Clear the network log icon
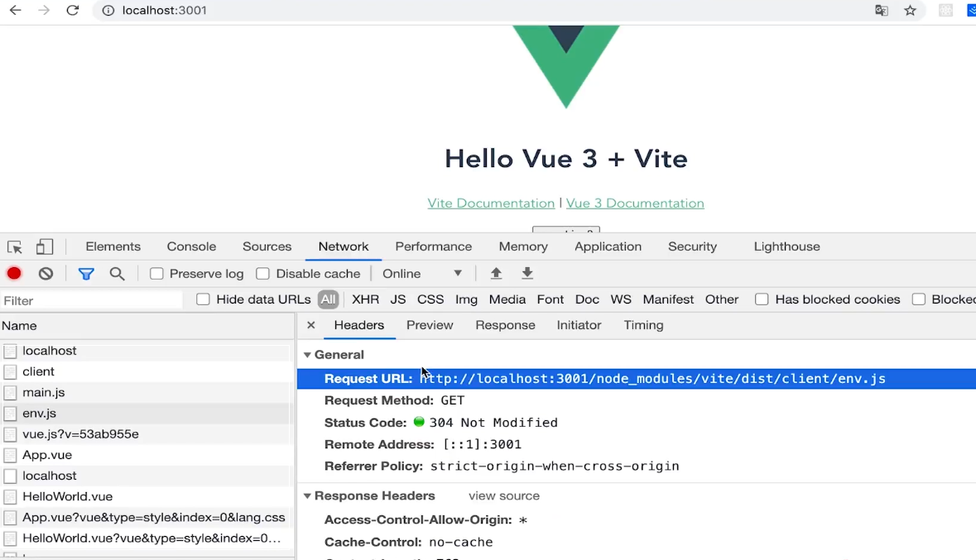This screenshot has width=976, height=560. [46, 273]
